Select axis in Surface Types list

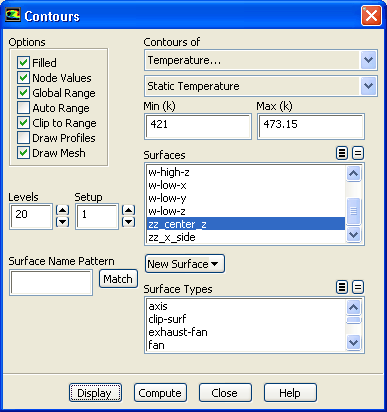coord(246,306)
